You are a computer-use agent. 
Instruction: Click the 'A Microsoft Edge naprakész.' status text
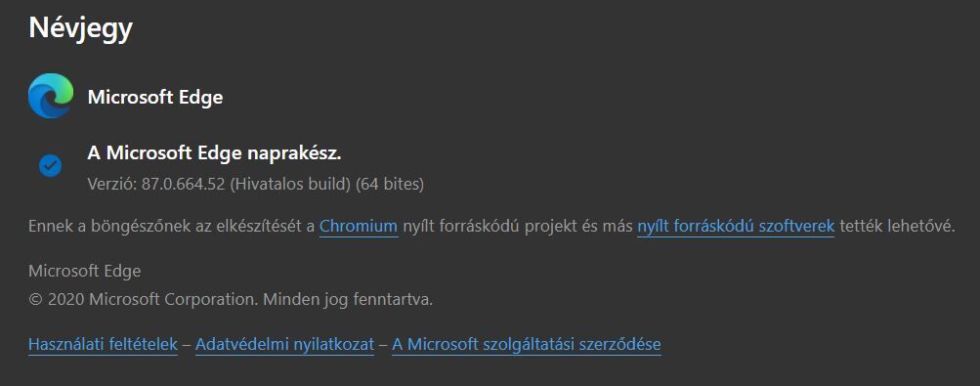click(x=214, y=153)
